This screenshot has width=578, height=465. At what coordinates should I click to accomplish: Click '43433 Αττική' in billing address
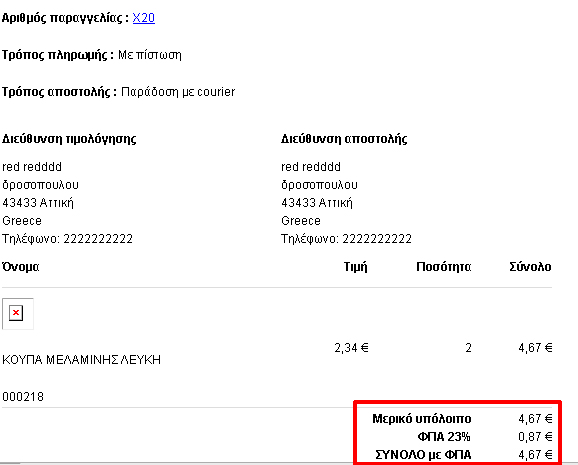point(38,203)
